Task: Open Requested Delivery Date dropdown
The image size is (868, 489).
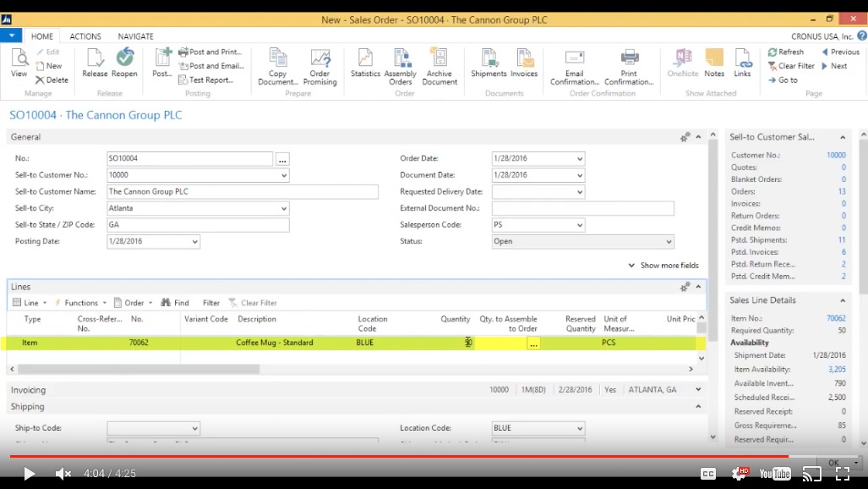Action: click(579, 192)
